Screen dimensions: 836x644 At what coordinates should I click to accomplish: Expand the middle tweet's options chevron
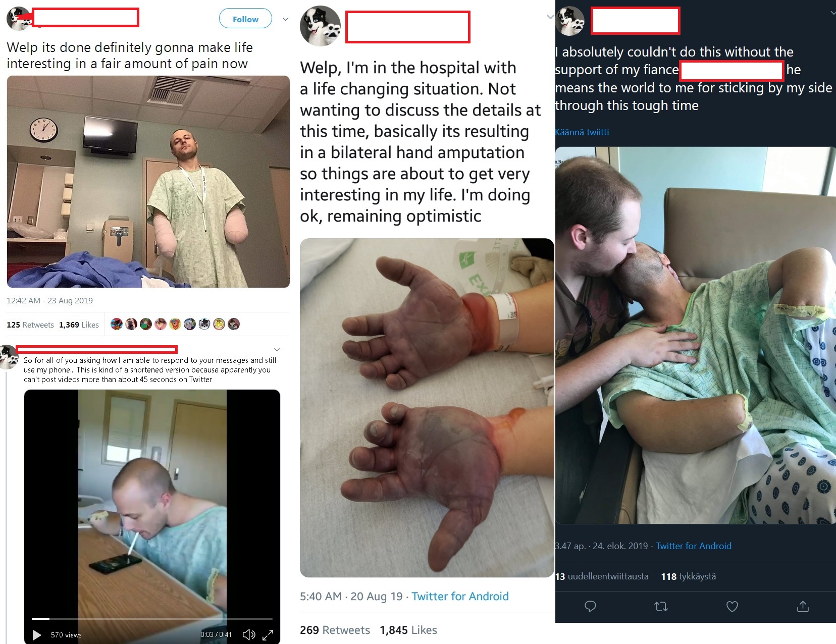(x=550, y=17)
